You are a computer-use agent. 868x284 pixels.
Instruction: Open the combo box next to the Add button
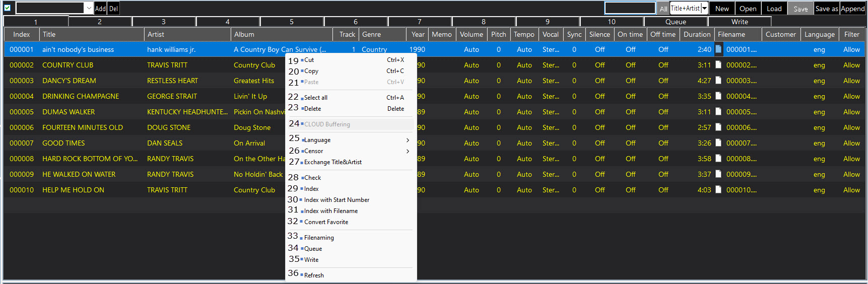click(89, 9)
